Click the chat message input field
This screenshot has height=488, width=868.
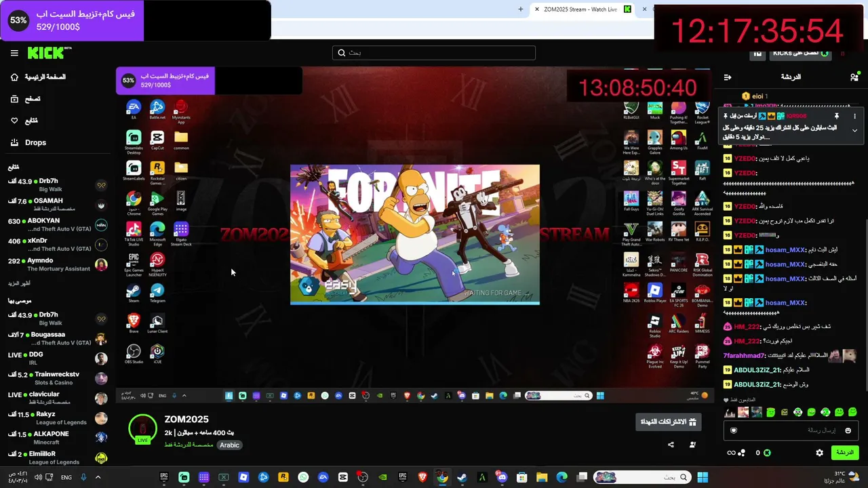(791, 430)
